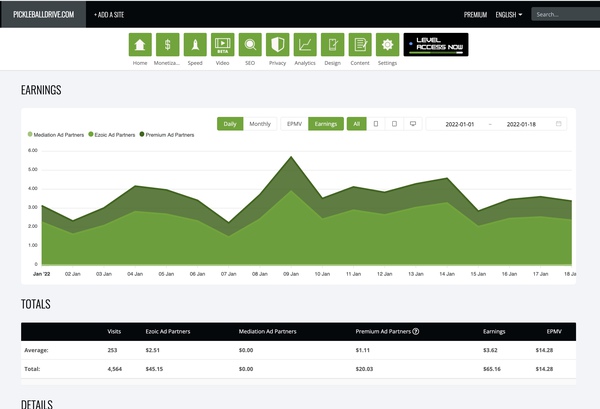The height and width of the screenshot is (409, 600).
Task: Click the Ezoic Ad Partners column header
Action: 168,331
